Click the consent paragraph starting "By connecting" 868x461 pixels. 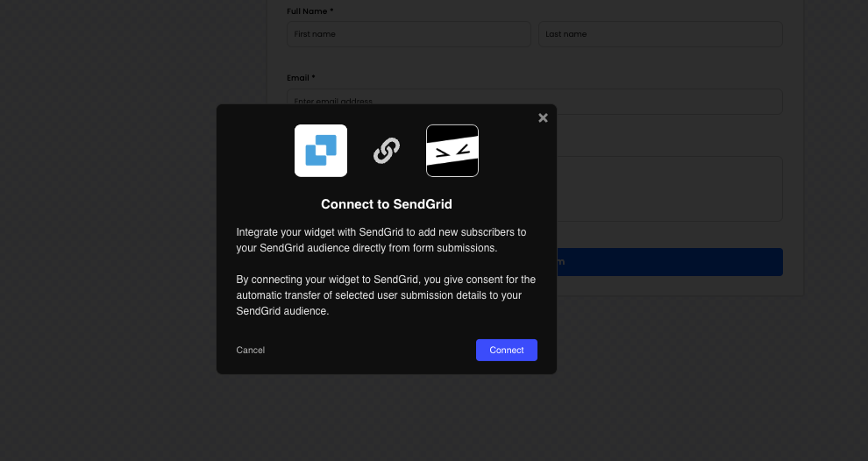[386, 295]
